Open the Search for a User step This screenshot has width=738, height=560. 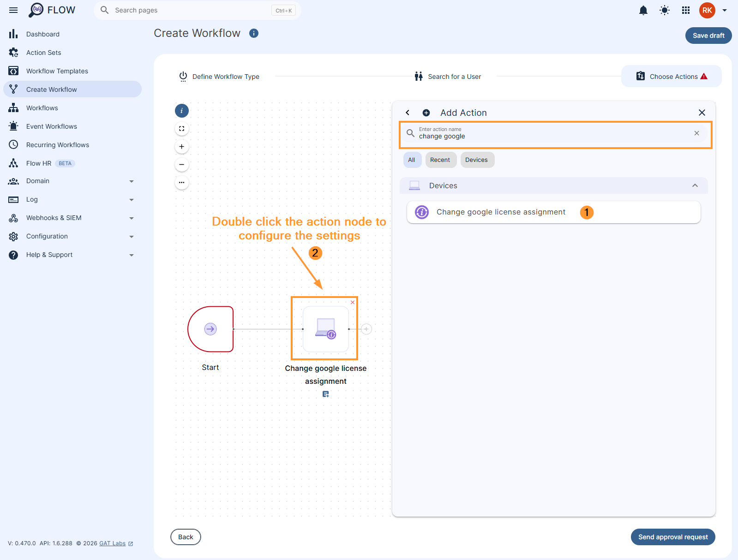[448, 77]
